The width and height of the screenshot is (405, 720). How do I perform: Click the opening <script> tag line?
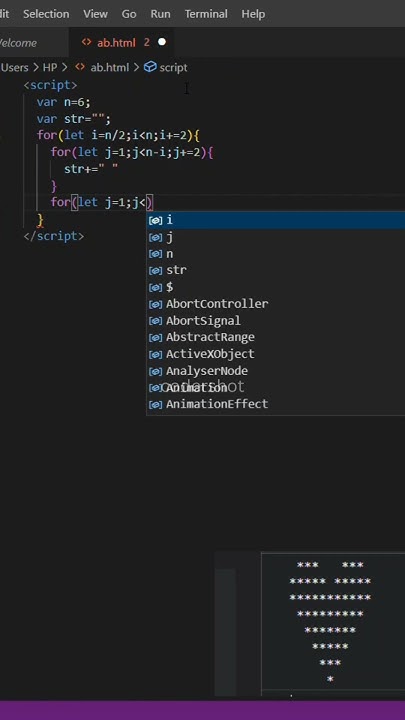coord(51,85)
